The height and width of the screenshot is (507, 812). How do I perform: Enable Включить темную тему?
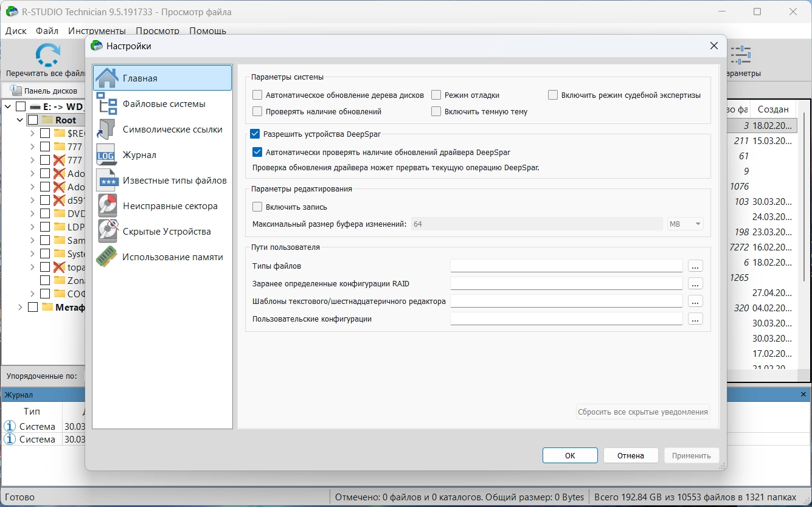coord(436,111)
